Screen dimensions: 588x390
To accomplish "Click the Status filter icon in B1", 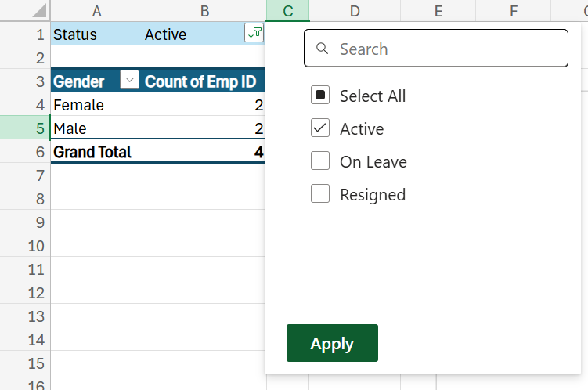I will click(254, 33).
